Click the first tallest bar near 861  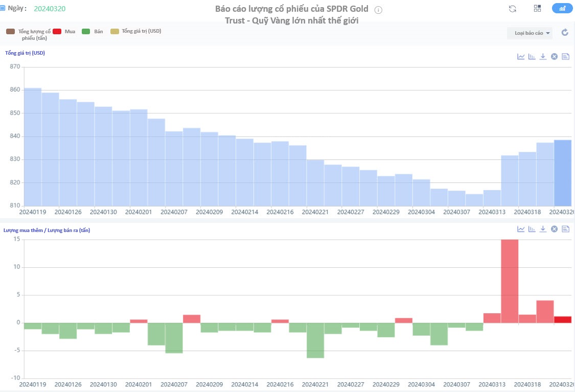33,147
